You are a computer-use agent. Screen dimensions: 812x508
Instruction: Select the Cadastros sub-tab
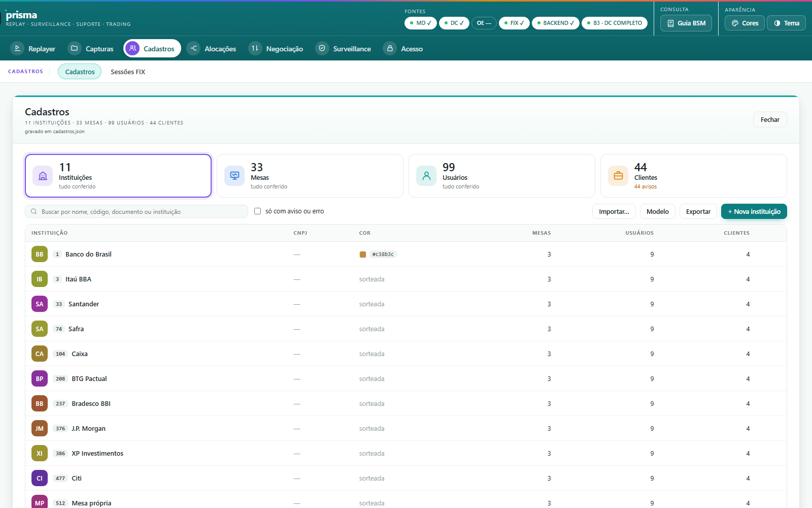tap(80, 72)
